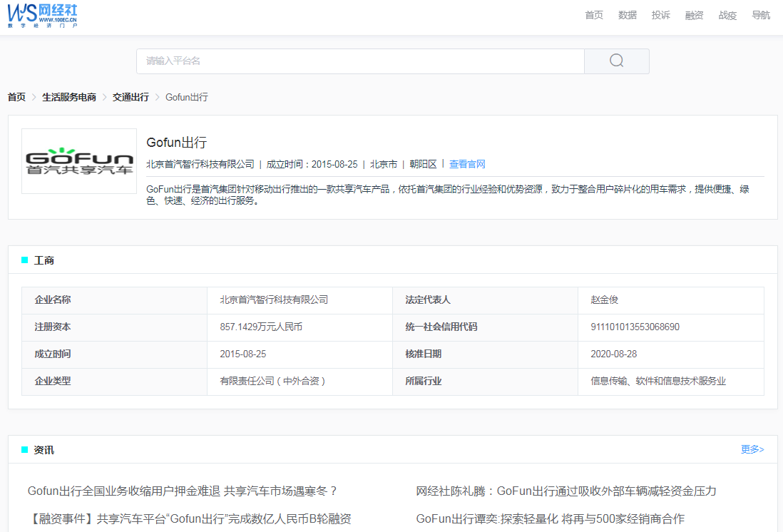Click the magnifier search button
Viewport: 783px width, 532px height.
click(617, 61)
